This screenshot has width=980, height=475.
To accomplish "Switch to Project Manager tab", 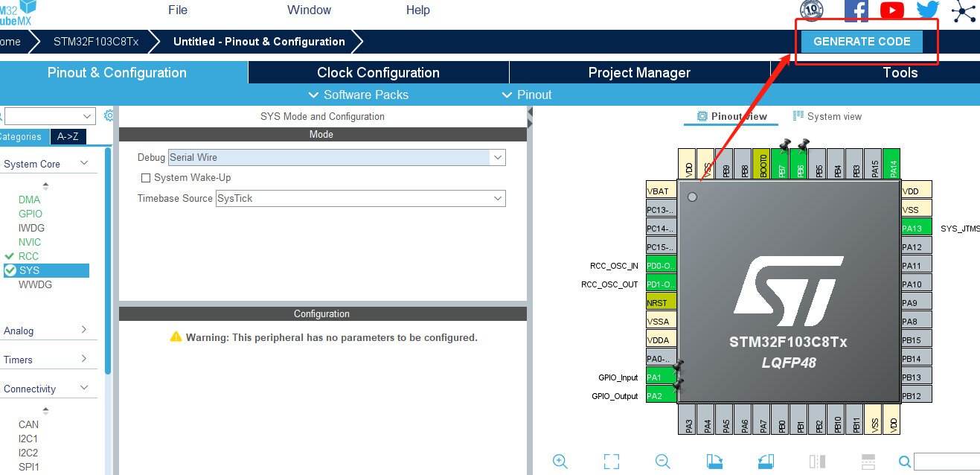I will point(640,72).
